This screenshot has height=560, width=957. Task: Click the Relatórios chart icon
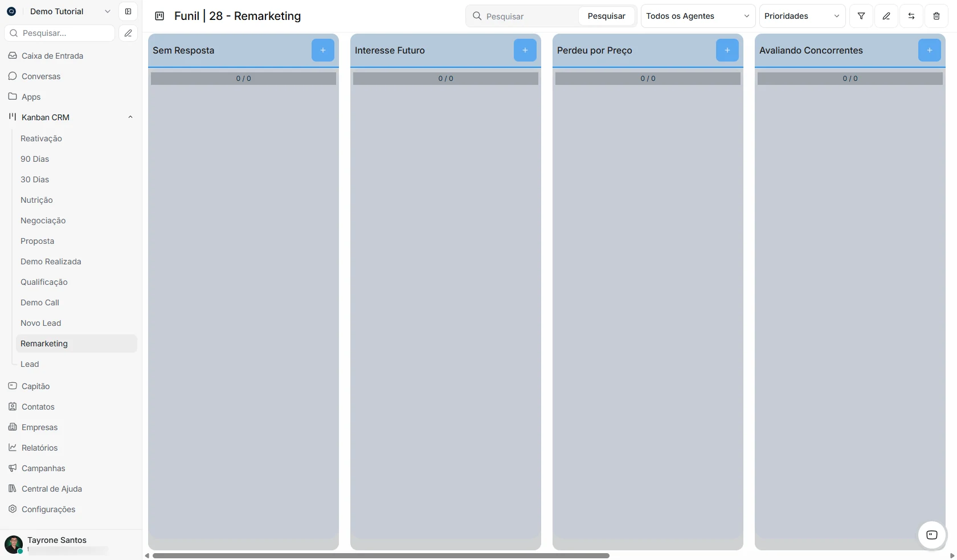13,448
